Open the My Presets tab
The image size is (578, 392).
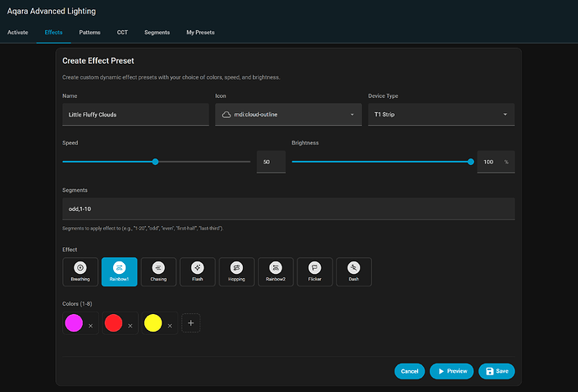(200, 33)
